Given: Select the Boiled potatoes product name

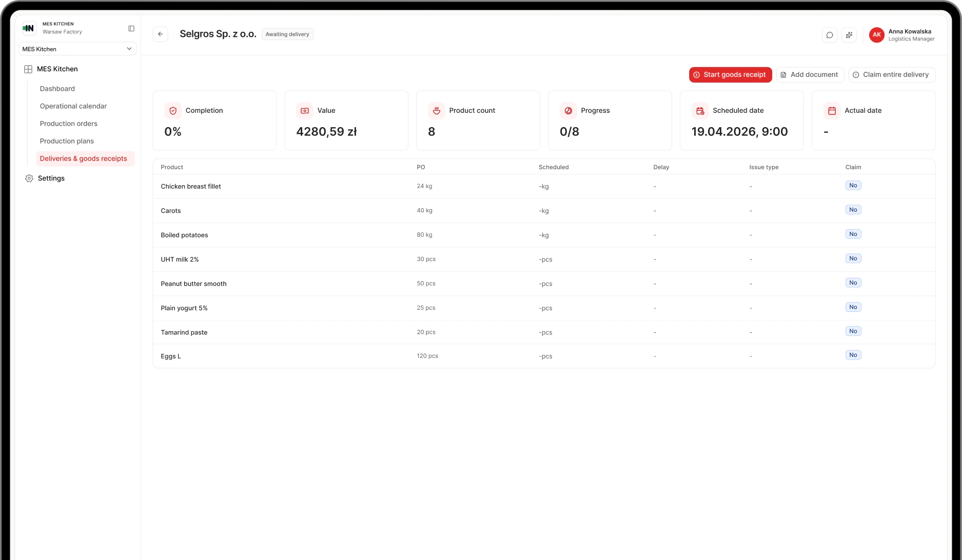Looking at the screenshot, I should tap(184, 235).
